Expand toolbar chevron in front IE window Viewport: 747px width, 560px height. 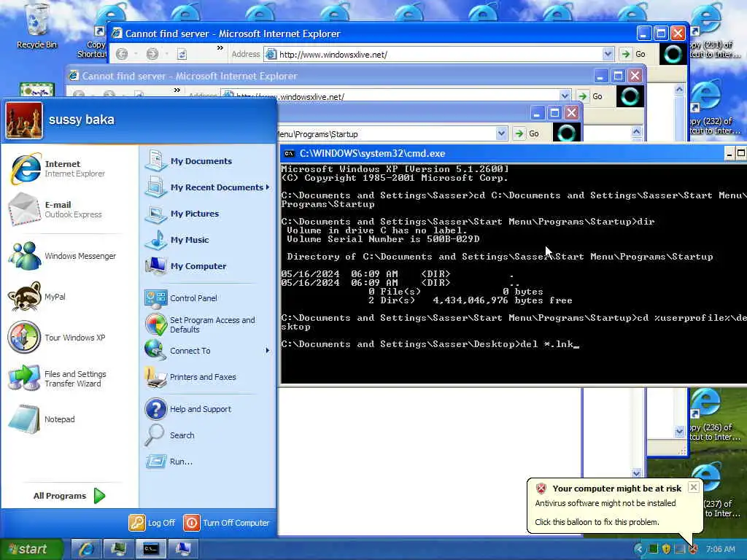[220, 47]
